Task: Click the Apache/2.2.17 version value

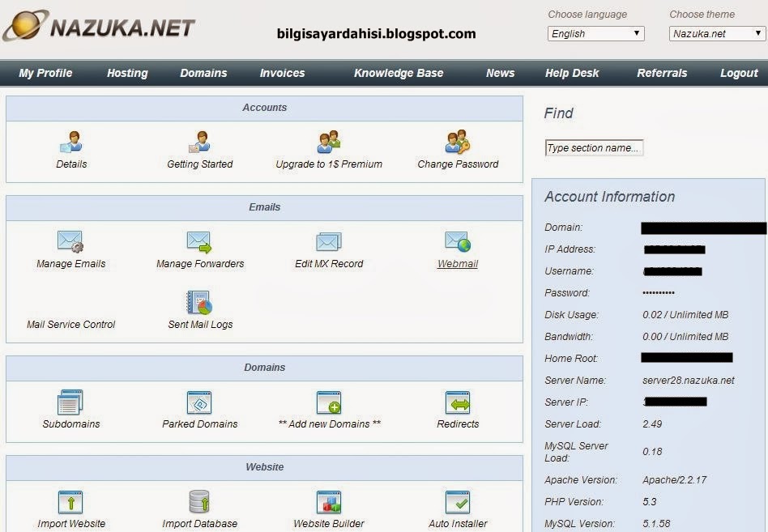Action: point(675,480)
